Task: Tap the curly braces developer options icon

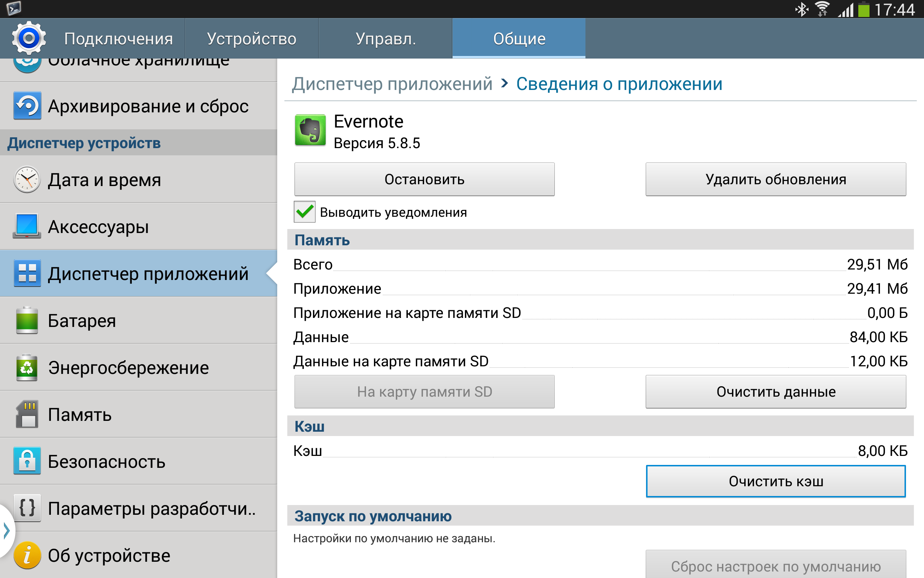Action: click(x=27, y=508)
